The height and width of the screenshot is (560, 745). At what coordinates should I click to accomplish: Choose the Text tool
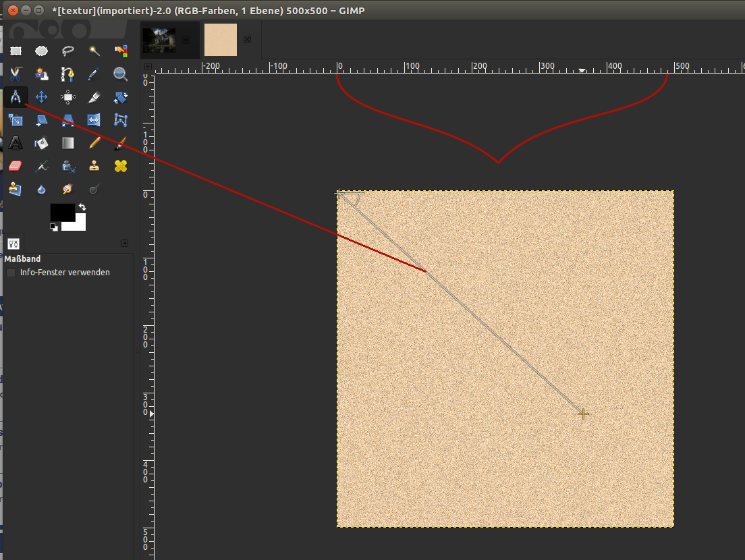coord(16,143)
